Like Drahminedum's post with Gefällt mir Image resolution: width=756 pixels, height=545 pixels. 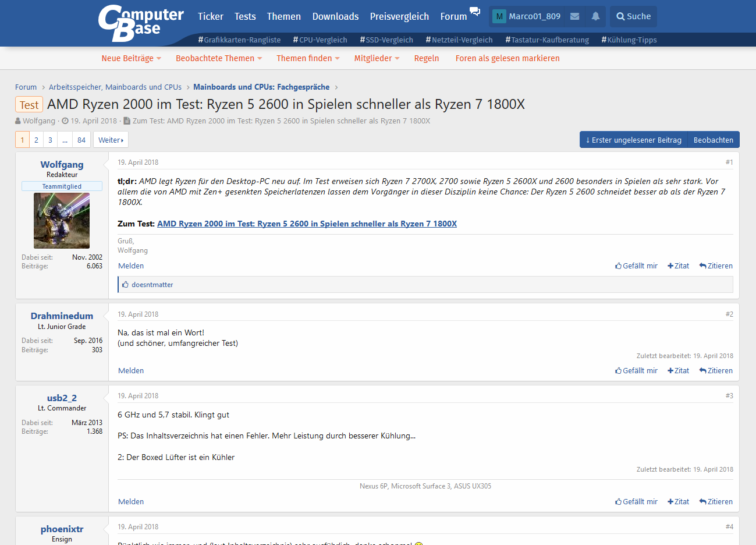coord(636,371)
